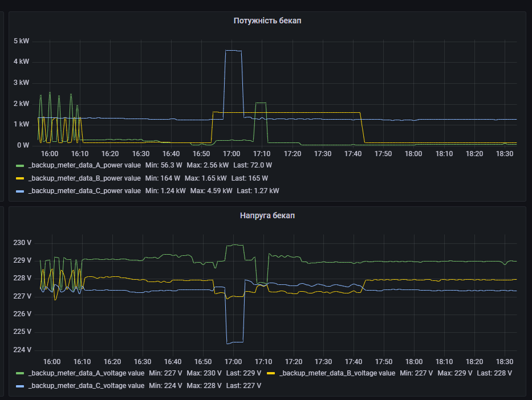Click the blue 4.59 kW peak plateau in power chart
The image size is (532, 400).
coord(233,51)
